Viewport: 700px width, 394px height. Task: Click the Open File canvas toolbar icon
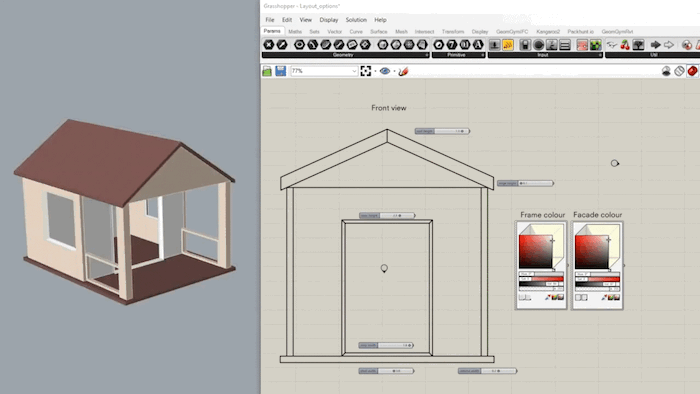[267, 71]
